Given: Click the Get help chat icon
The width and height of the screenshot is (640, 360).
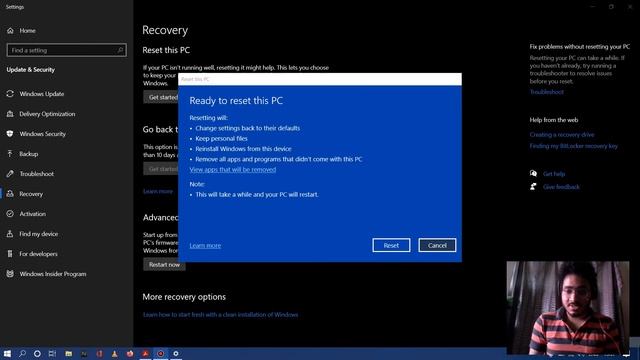Looking at the screenshot, I should tap(533, 173).
